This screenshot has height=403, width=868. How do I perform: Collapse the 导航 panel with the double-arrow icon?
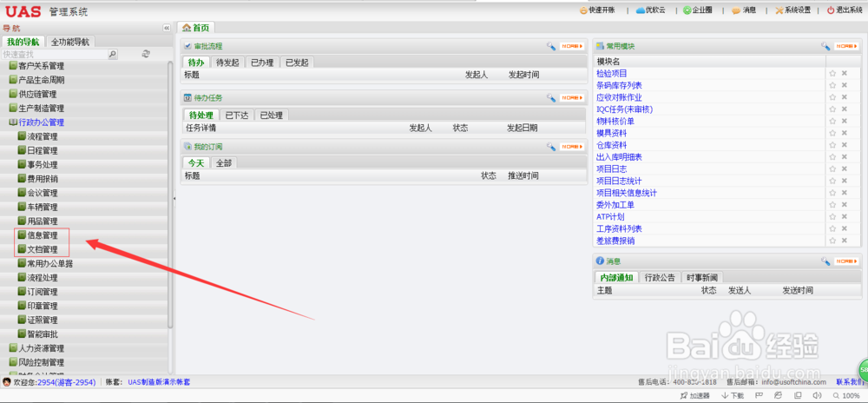(167, 29)
